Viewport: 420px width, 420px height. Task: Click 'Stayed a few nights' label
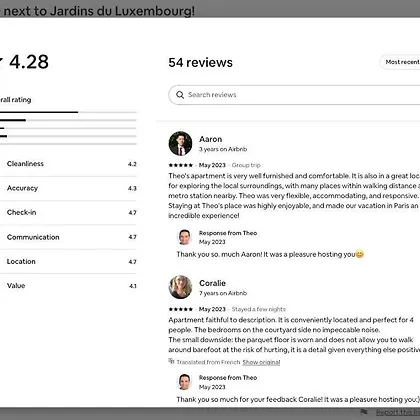(259, 309)
